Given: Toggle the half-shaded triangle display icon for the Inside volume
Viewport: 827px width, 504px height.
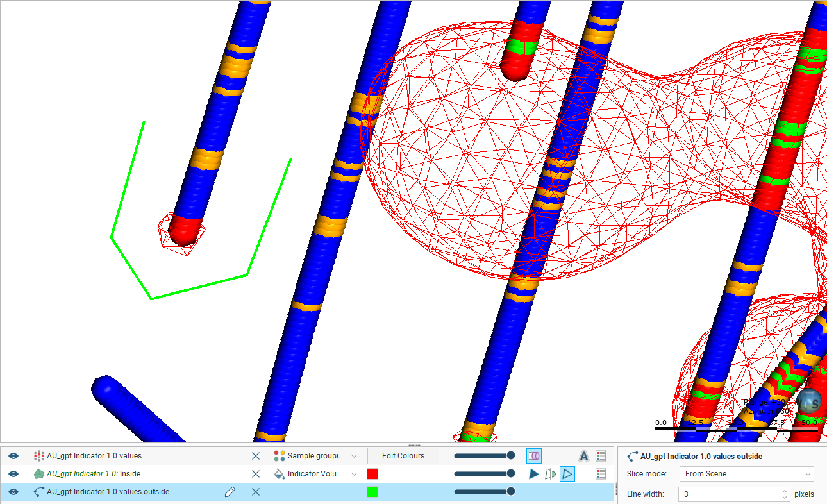Looking at the screenshot, I should [x=550, y=474].
